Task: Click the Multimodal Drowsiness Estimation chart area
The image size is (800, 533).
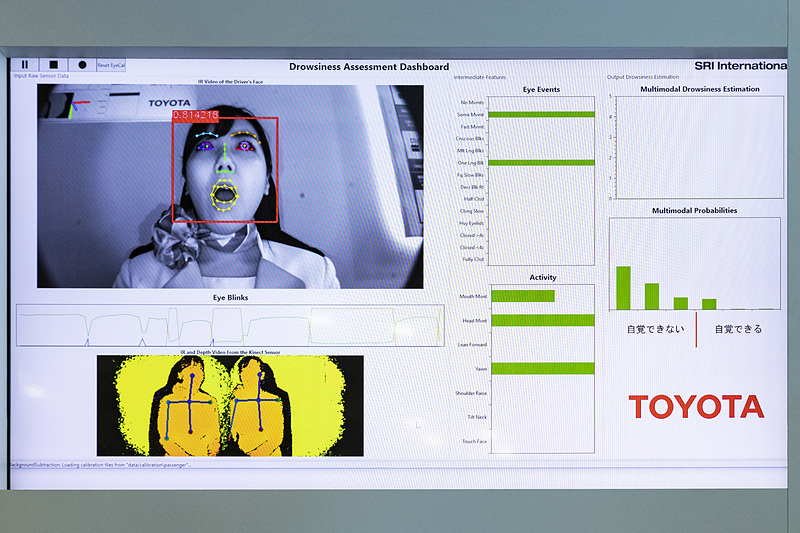Action: pyautogui.click(x=699, y=147)
